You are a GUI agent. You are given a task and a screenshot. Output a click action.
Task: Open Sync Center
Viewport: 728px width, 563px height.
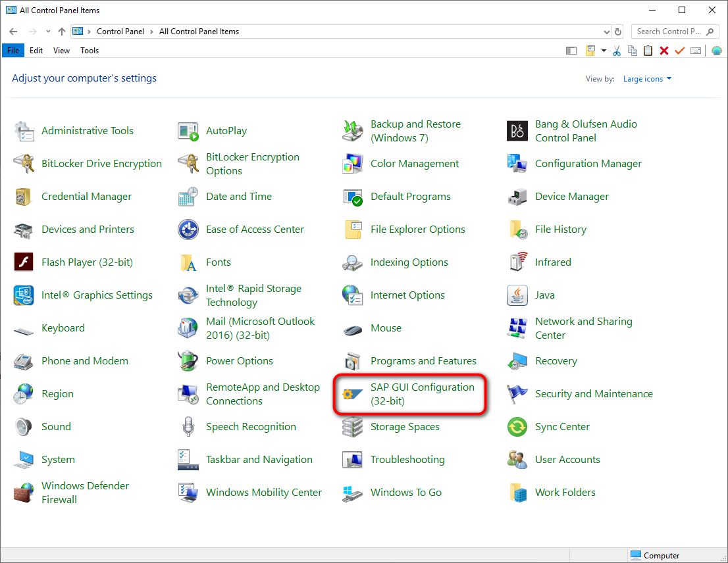click(x=548, y=427)
